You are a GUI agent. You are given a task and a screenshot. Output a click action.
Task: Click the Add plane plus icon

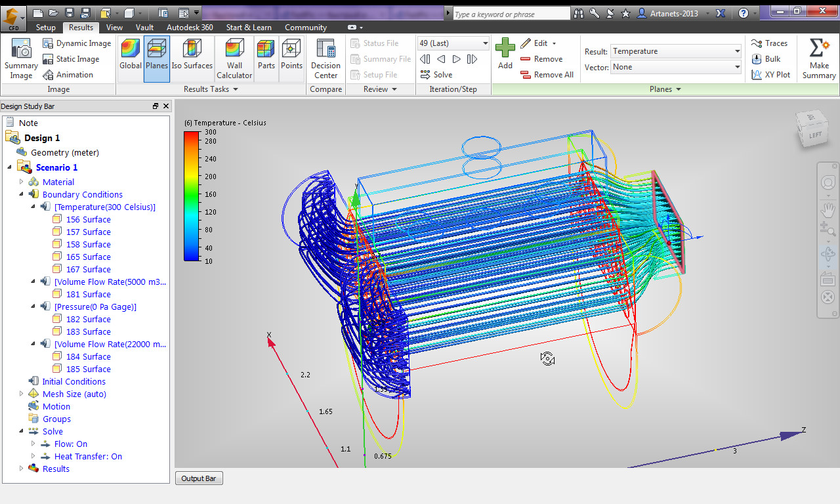tap(505, 47)
